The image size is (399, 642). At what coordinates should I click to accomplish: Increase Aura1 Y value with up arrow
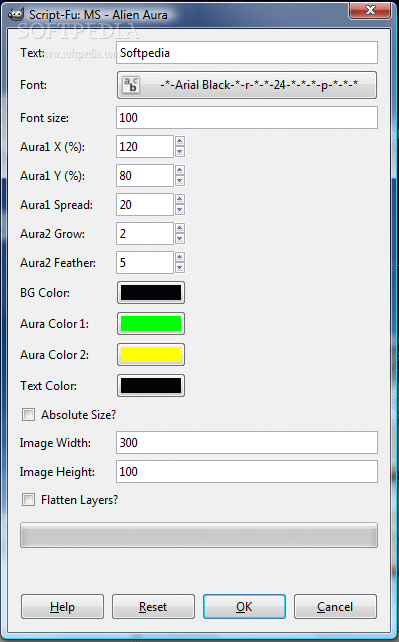point(180,170)
